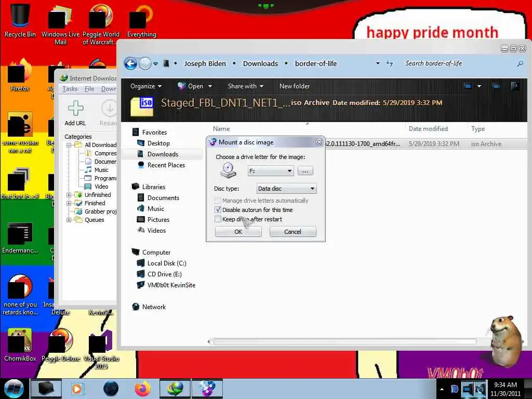Viewport: 532px width, 399px height.
Task: Select CD Drive (E:) in navigation pane
Action: pyautogui.click(x=159, y=274)
